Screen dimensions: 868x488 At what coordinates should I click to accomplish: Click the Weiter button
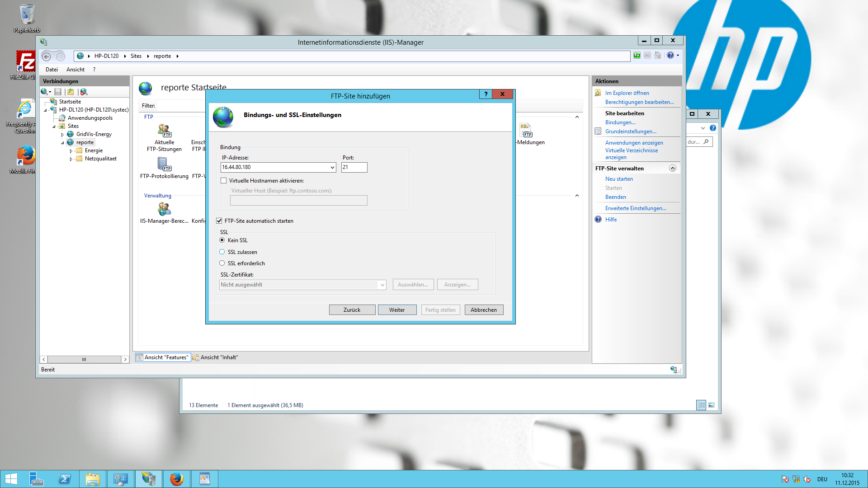396,310
